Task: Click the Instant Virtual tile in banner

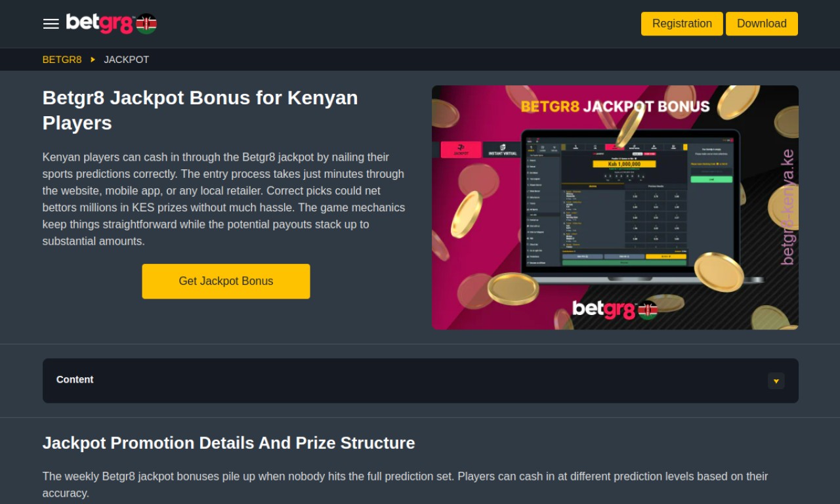Action: (503, 150)
